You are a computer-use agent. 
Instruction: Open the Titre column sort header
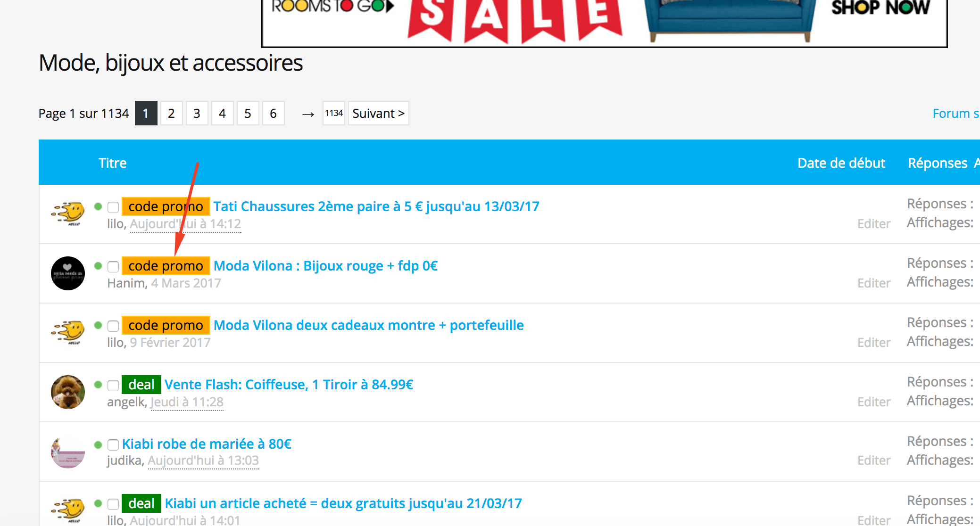point(112,163)
